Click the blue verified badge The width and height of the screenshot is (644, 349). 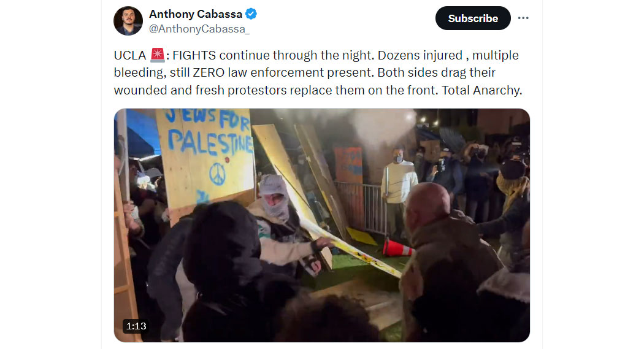pos(251,14)
